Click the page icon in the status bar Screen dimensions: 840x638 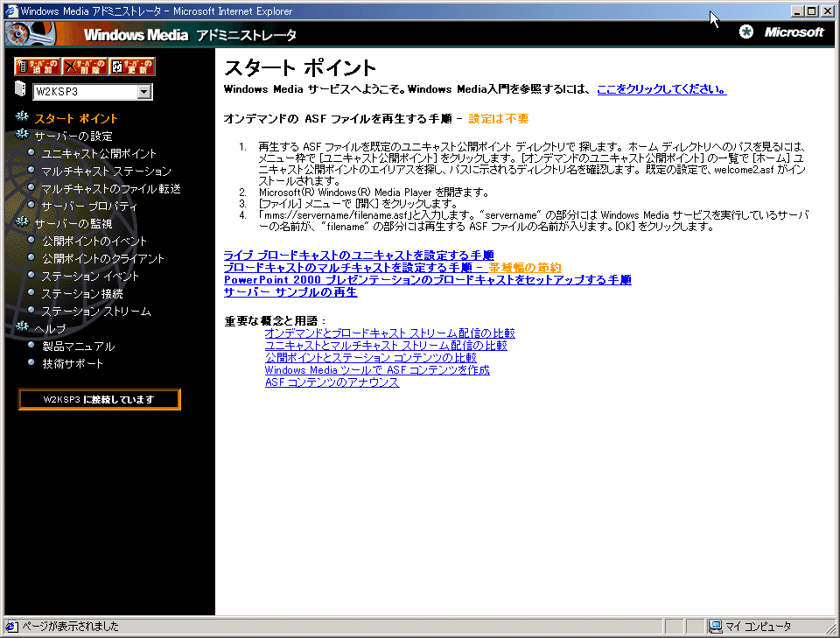(x=11, y=627)
